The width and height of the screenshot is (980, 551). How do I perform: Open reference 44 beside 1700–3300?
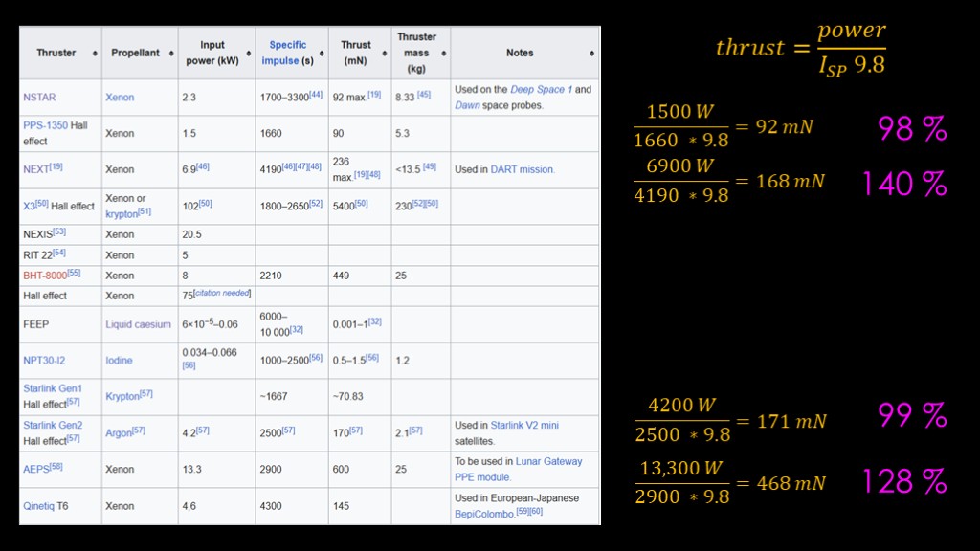point(316,95)
